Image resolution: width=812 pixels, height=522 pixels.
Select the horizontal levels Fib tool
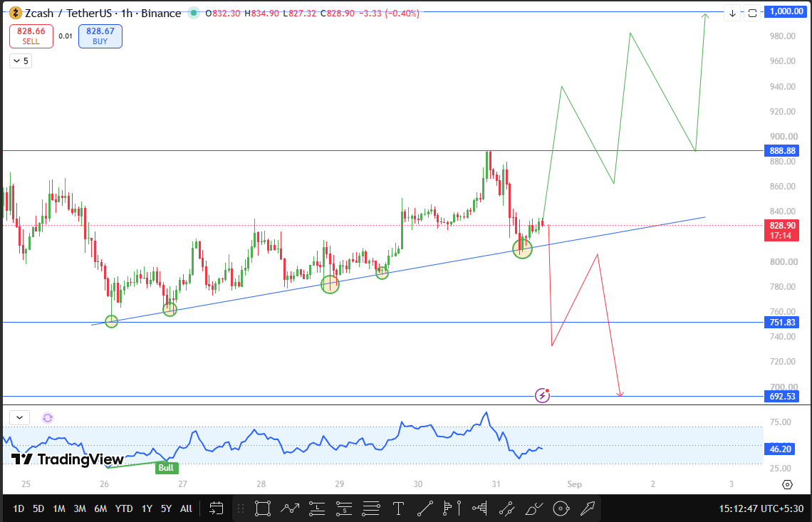(371, 508)
